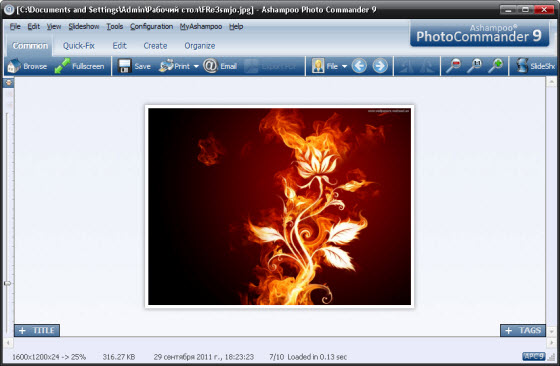Viewport: 560px width, 366px height.
Task: Open the View menu
Action: 54,26
